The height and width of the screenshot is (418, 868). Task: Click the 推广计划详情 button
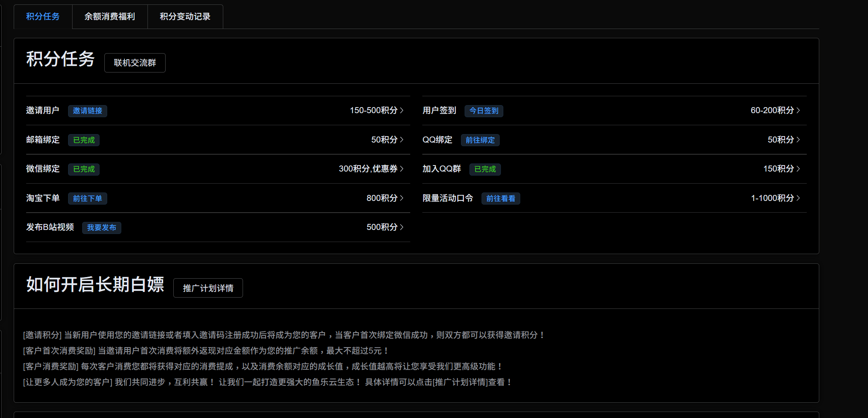tap(208, 288)
